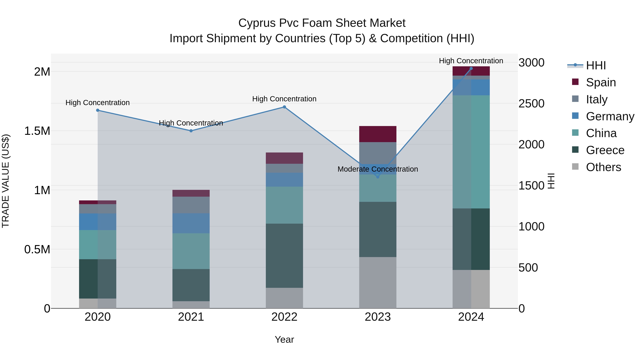Viewport: 644px width, 362px height.
Task: Click the 1500 right axis tick label
Action: pos(531,185)
